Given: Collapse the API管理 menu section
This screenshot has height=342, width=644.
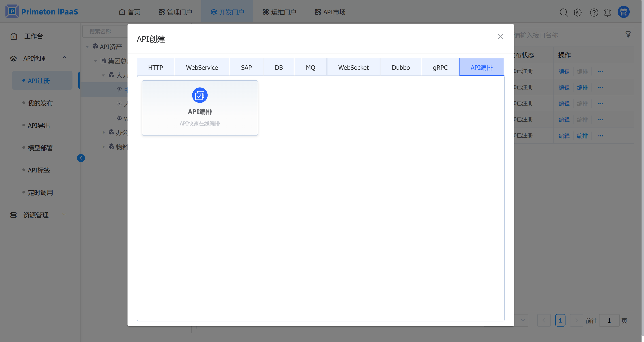Looking at the screenshot, I should click(x=64, y=58).
